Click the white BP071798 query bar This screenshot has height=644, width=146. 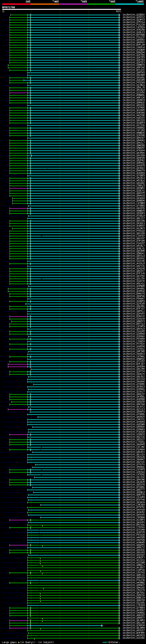click(x=62, y=9)
